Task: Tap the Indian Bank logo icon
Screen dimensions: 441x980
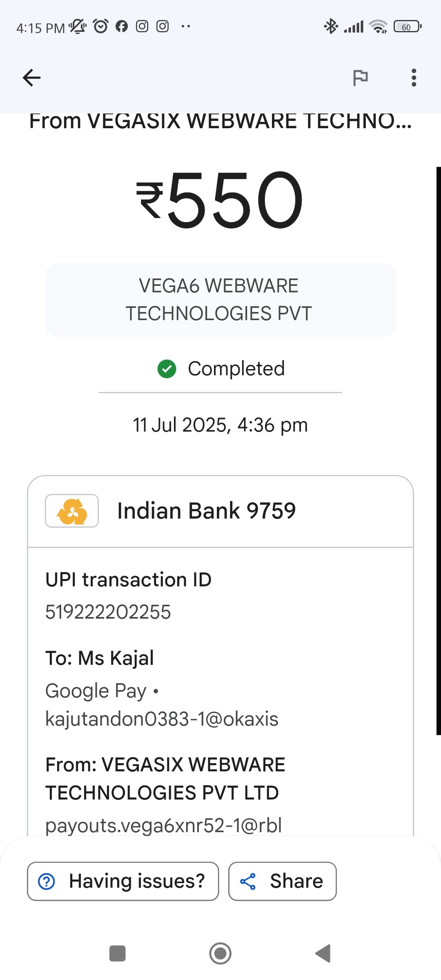Action: (72, 511)
